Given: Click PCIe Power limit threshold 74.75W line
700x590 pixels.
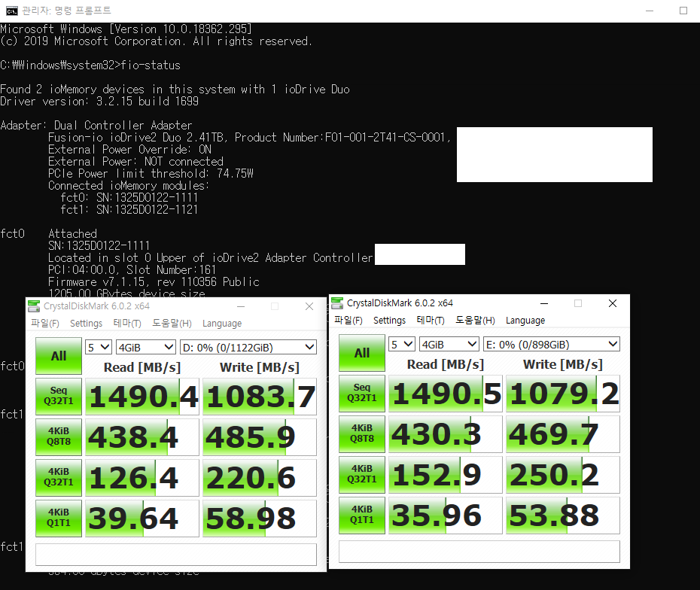Looking at the screenshot, I should coord(151,173).
